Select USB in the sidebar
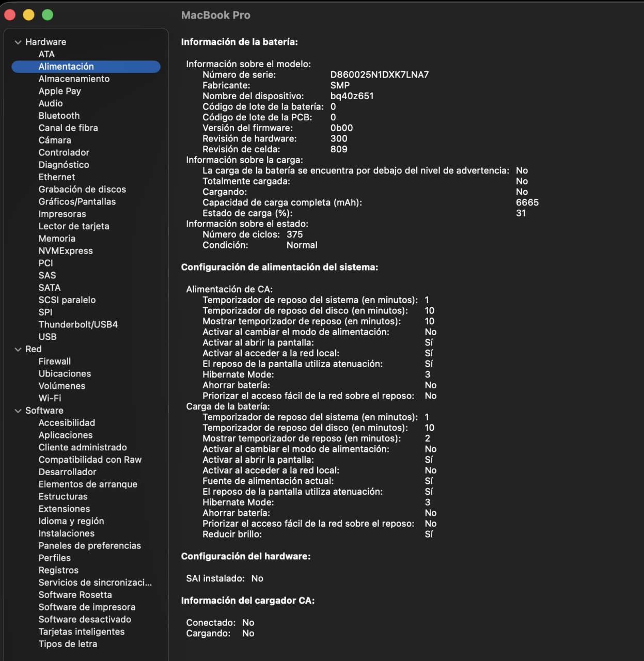The height and width of the screenshot is (661, 644). pyautogui.click(x=48, y=337)
